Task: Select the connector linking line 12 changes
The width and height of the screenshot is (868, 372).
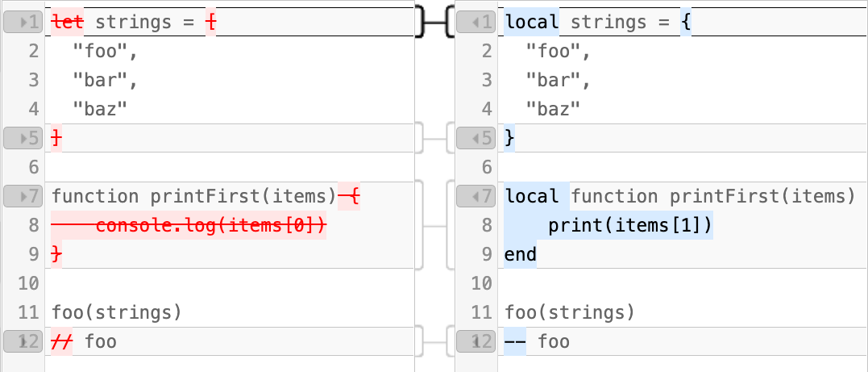Action: tap(434, 342)
